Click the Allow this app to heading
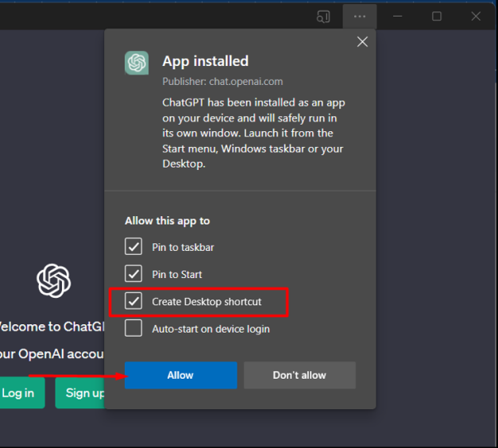 click(167, 221)
